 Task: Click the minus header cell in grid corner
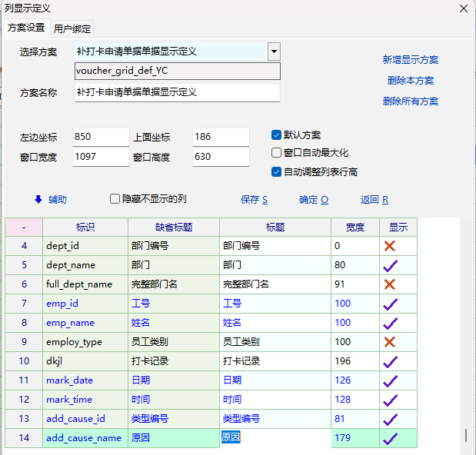pos(24,227)
